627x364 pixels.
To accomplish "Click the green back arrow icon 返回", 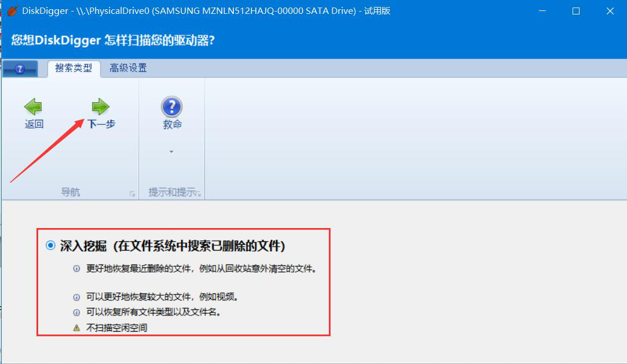I will pos(33,106).
